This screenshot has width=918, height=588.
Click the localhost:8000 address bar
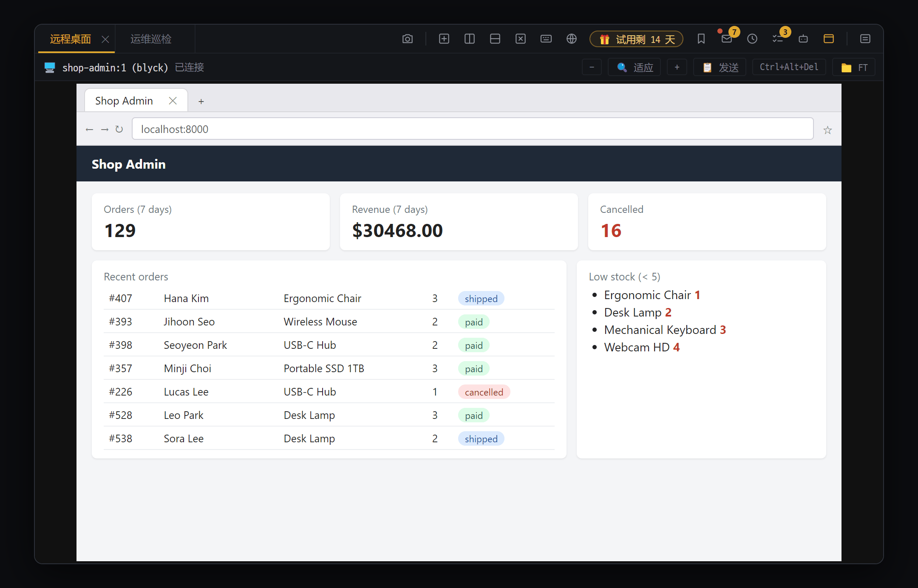click(x=473, y=129)
